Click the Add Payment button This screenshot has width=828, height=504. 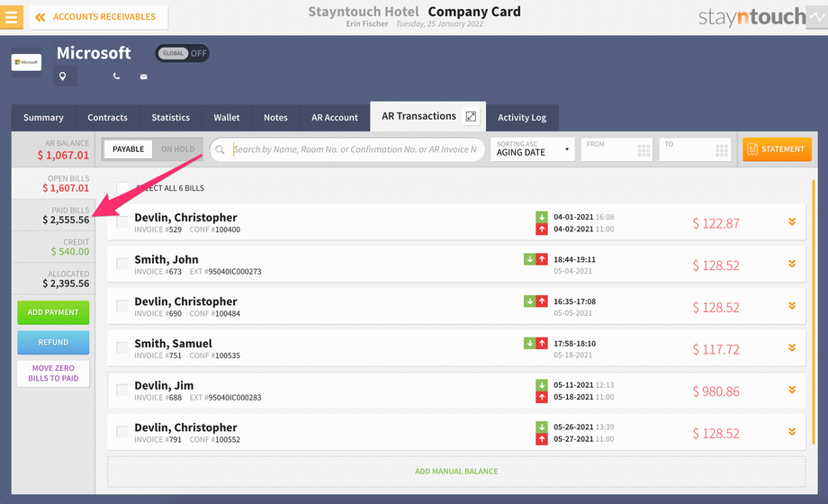(53, 313)
